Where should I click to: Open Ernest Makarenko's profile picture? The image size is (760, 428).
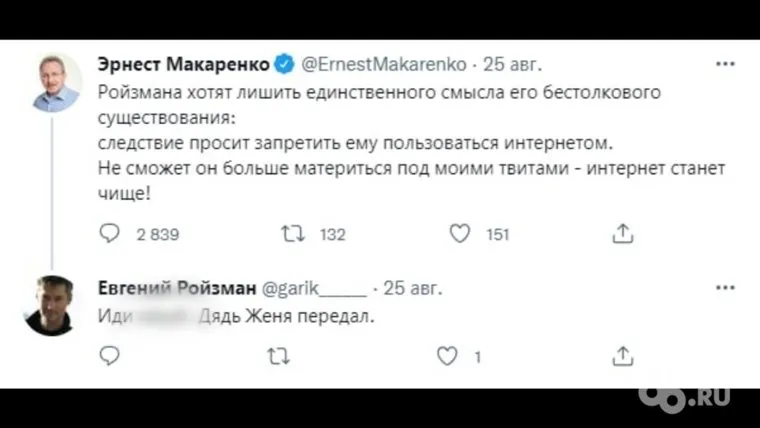coord(56,82)
